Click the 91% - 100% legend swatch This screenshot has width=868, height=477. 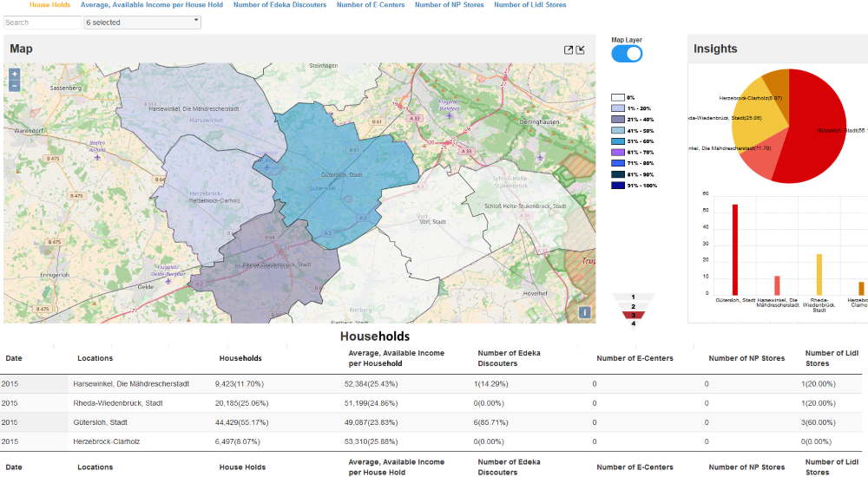coord(618,186)
